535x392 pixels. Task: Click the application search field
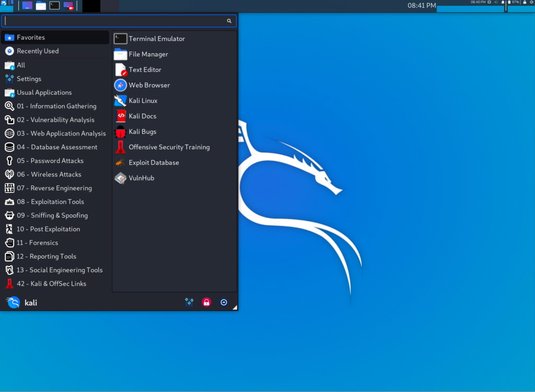[x=119, y=21]
